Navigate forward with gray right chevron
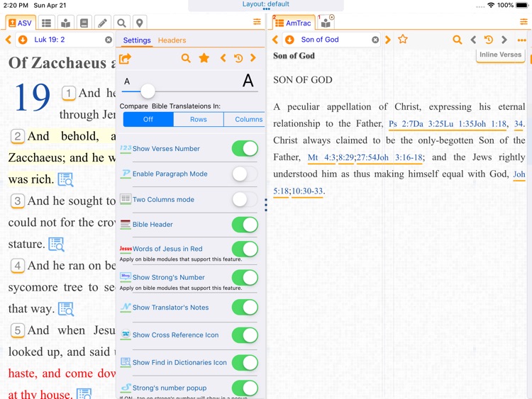 click(504, 40)
